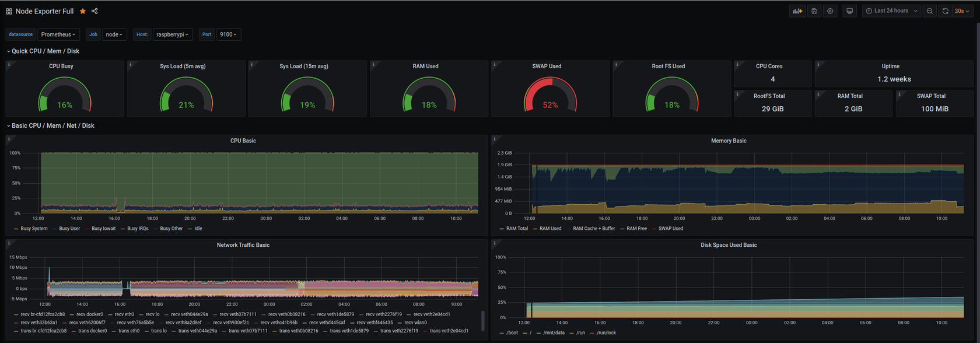Cycle view mode with monitor icon
980x343 pixels.
(x=849, y=11)
